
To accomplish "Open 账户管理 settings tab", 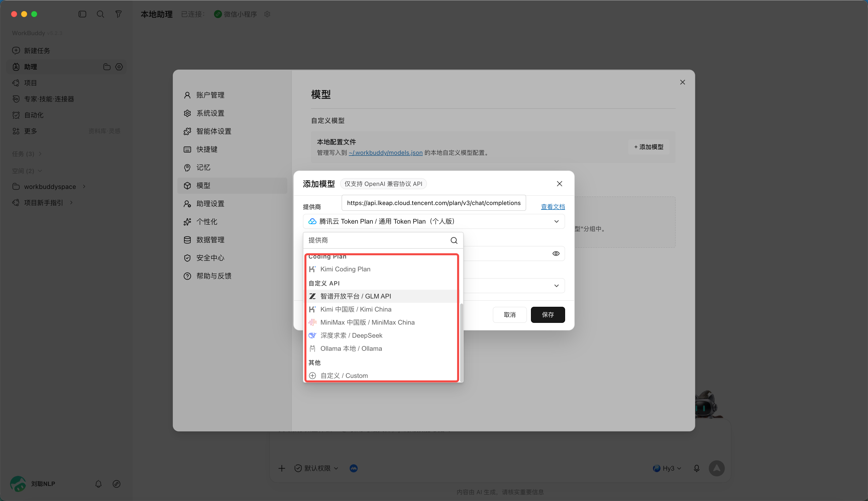I will click(233, 95).
